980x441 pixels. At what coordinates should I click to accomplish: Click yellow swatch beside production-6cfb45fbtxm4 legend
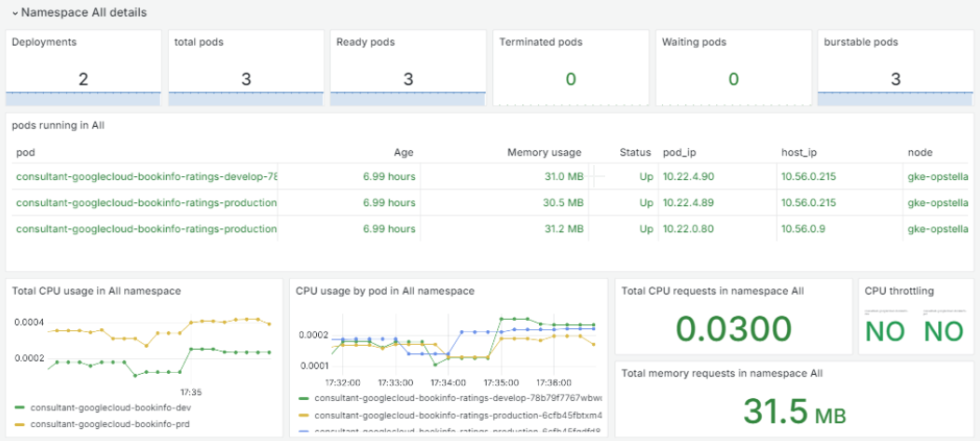click(304, 414)
